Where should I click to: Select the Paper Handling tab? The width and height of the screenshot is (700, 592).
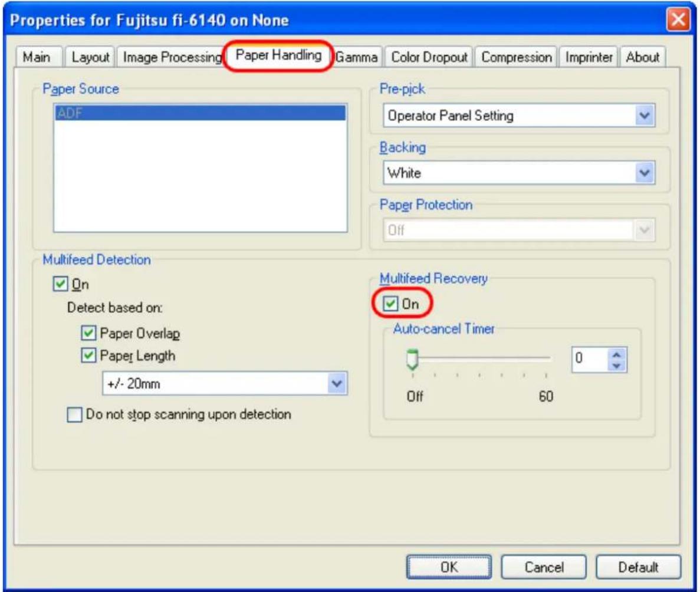click(278, 55)
